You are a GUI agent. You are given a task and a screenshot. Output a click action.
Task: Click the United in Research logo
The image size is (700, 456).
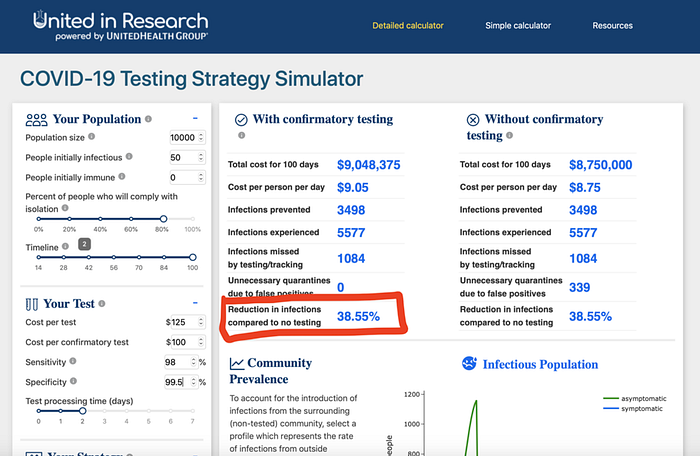[121, 25]
